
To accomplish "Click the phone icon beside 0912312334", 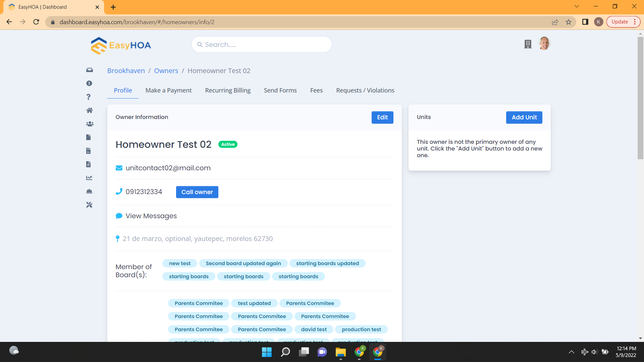I will pos(119,191).
